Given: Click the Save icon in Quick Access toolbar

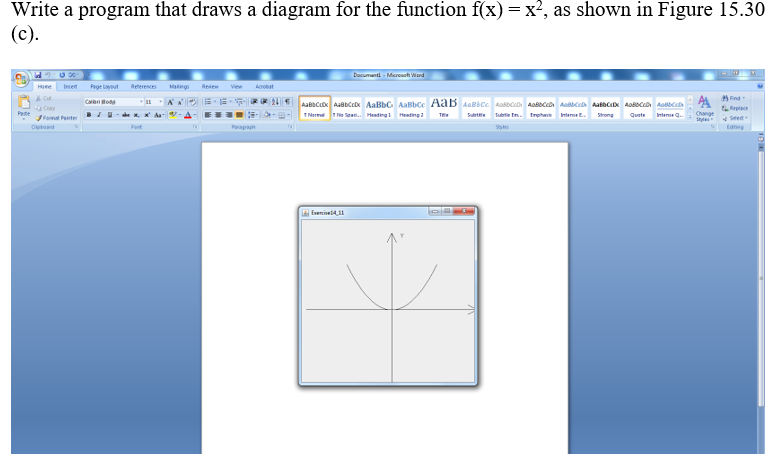Looking at the screenshot, I should tap(38, 75).
